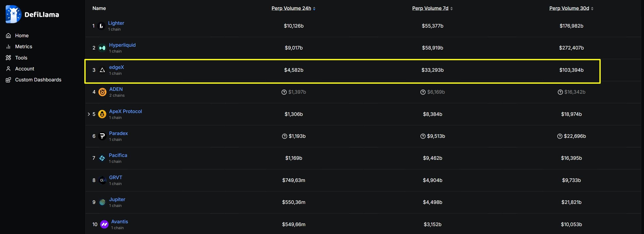
Task: Click the question mark beside Paradex's $22,696b
Action: click(560, 136)
